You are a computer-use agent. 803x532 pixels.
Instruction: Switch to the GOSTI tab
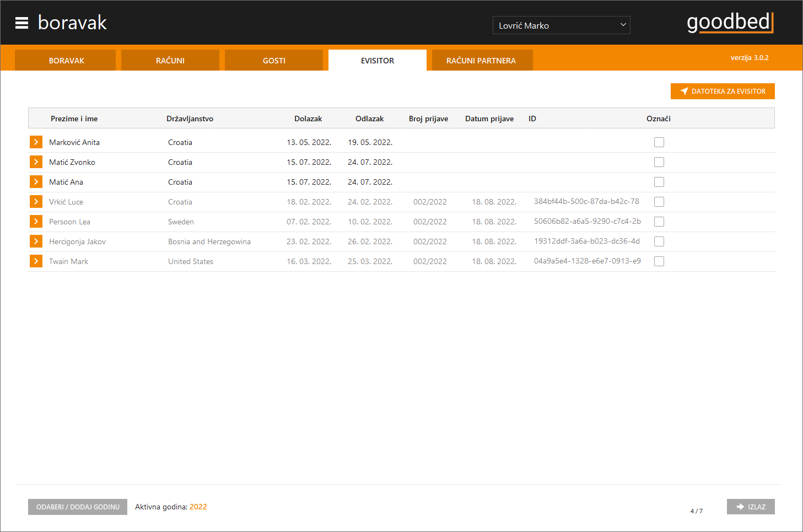point(274,60)
